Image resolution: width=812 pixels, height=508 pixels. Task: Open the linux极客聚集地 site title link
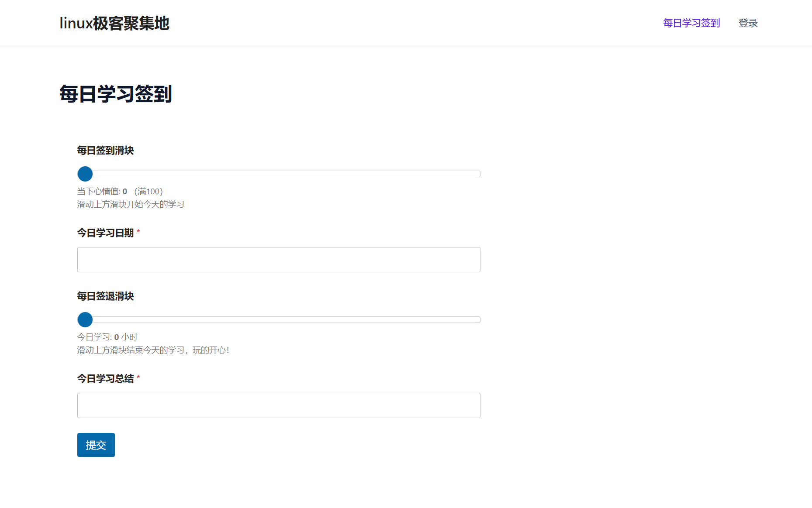114,23
